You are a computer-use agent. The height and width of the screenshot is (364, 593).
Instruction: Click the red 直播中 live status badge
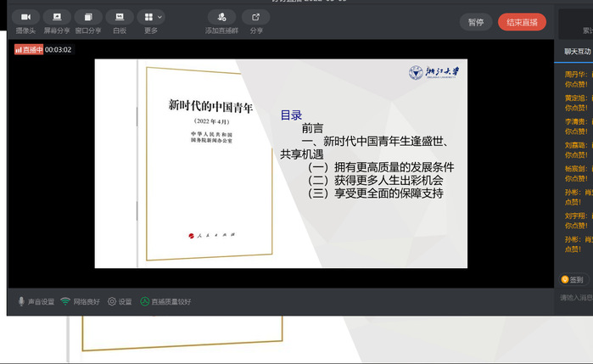pos(29,49)
